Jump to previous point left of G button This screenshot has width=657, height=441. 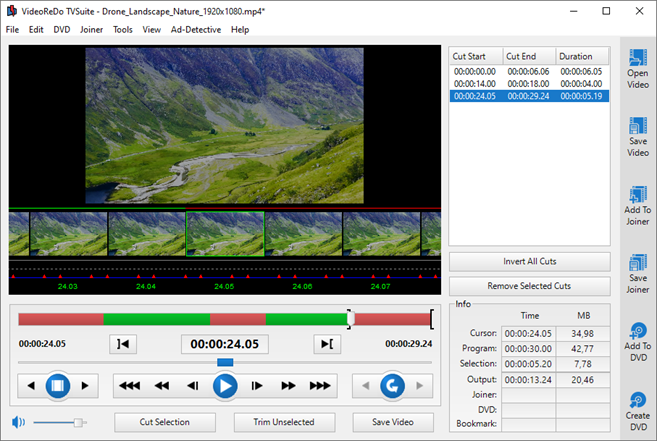pos(366,386)
